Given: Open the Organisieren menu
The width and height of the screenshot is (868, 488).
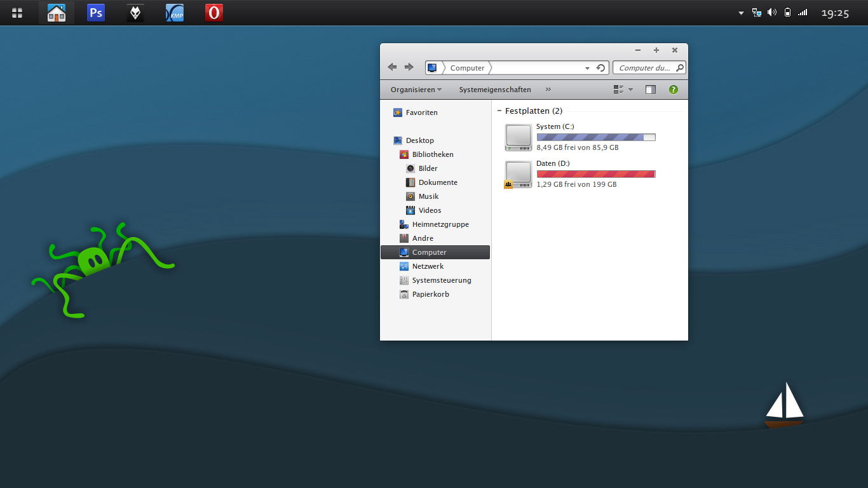Looking at the screenshot, I should (416, 90).
